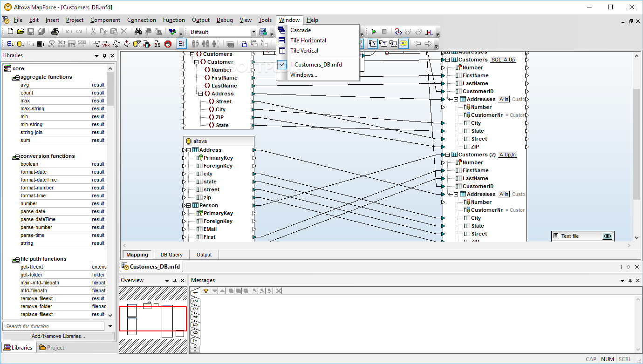This screenshot has width=643, height=364.
Task: Click the yellow filter icon in Messages
Action: [205, 291]
